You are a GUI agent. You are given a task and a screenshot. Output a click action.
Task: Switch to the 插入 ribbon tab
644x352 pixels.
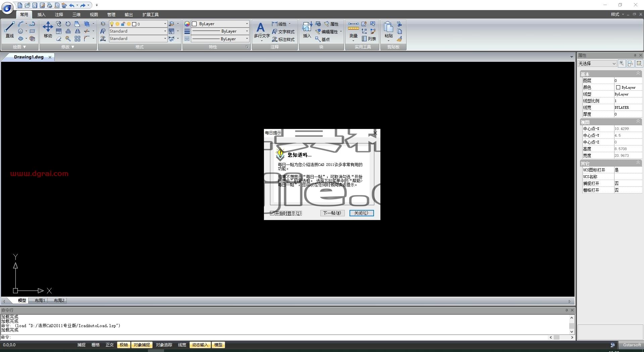point(41,14)
